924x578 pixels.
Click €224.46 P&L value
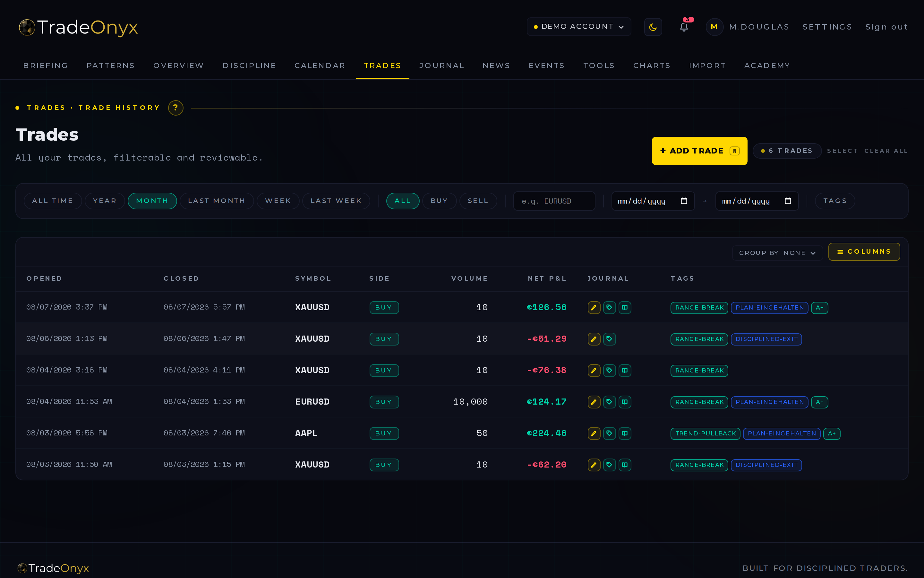pos(546,433)
